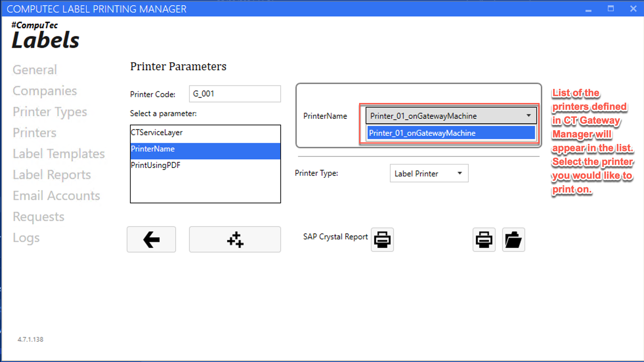Minimize the Label Printing Manager window
This screenshot has width=644, height=362.
click(x=588, y=9)
